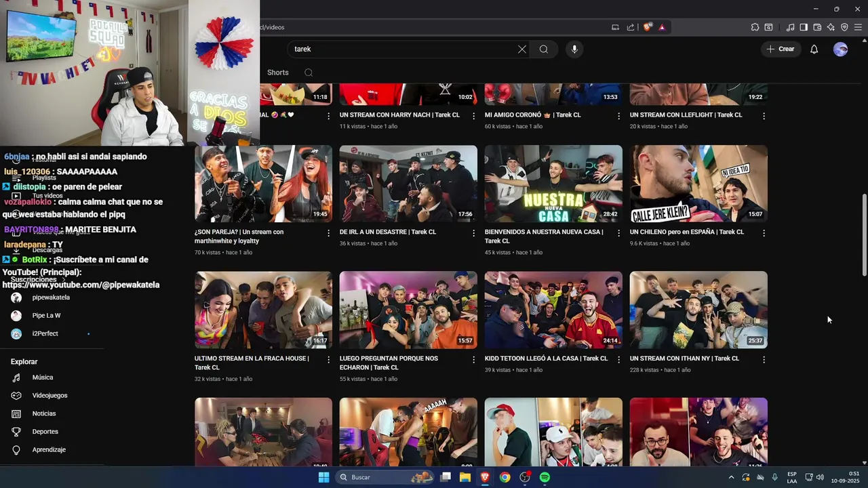The width and height of the screenshot is (868, 488).
Task: Open Pipe La W subscription channel
Action: (x=46, y=315)
